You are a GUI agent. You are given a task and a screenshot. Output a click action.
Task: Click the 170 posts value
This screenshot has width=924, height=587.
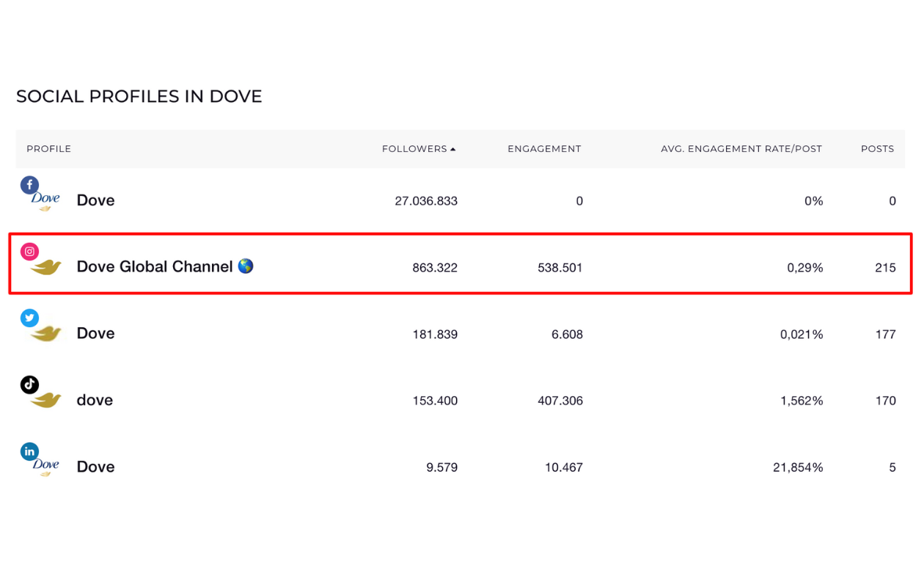[885, 401]
